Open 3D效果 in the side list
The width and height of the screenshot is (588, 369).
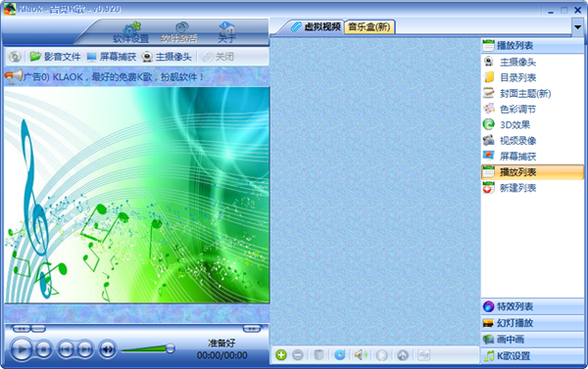(532, 124)
